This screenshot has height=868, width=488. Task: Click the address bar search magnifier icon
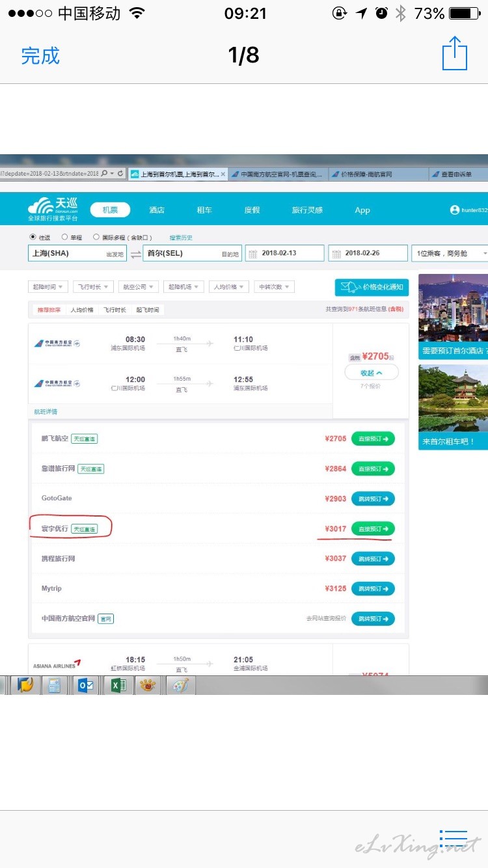tap(103, 174)
